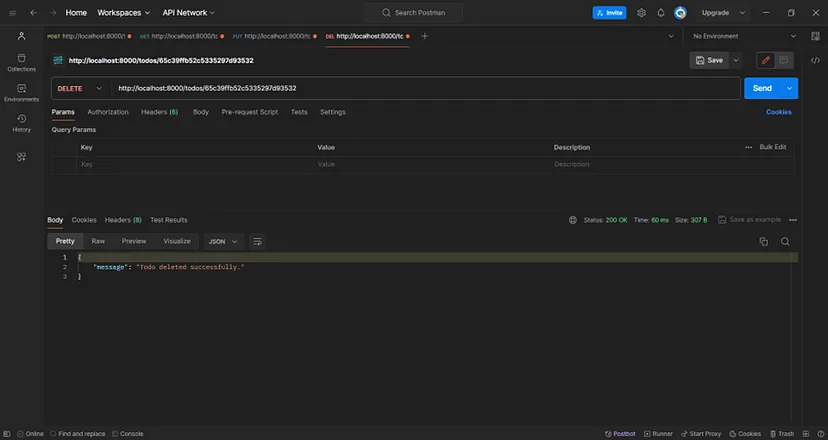The image size is (828, 440).
Task: Expand the API Network dropdown
Action: point(189,13)
